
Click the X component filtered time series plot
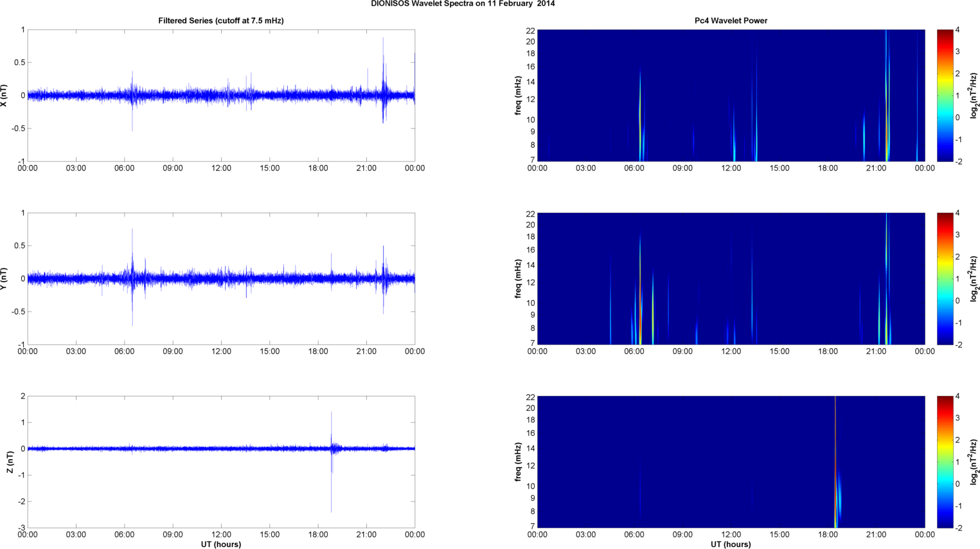coord(221,95)
